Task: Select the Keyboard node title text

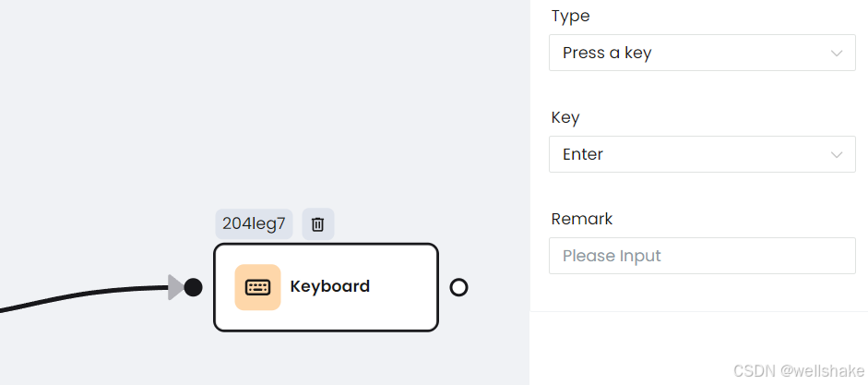Action: point(330,286)
